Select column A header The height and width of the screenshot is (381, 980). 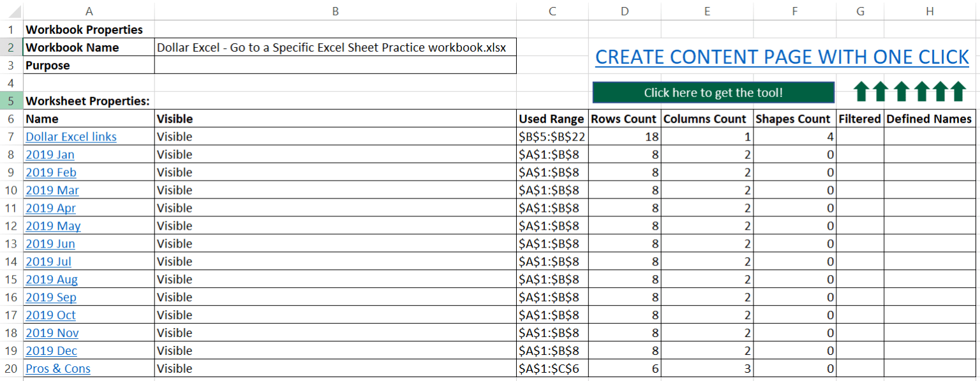pos(89,11)
